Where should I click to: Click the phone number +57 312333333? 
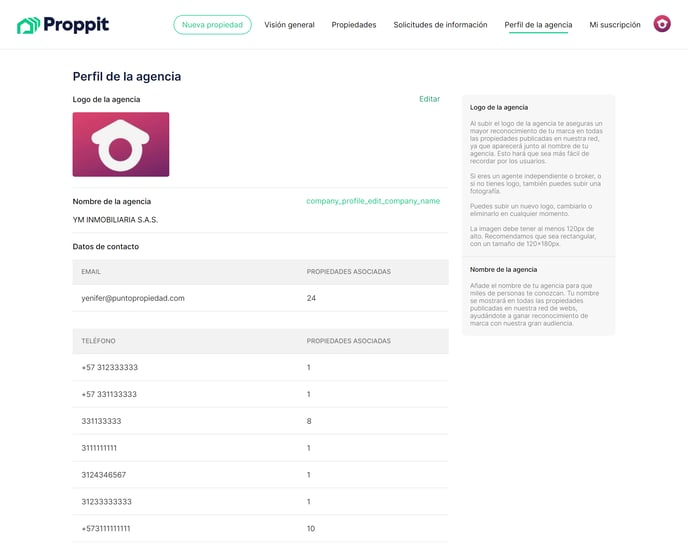(x=110, y=367)
